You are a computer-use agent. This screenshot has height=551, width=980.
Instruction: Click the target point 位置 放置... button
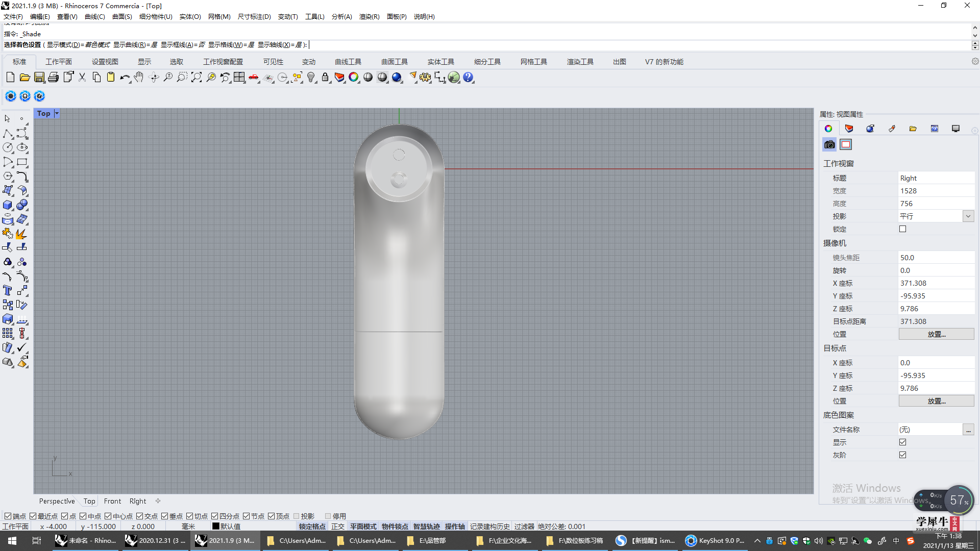[x=936, y=401]
